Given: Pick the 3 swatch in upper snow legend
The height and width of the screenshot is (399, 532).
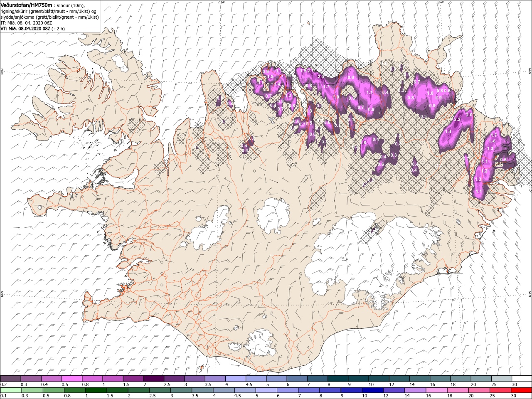Looking at the screenshot, I should pyautogui.click(x=195, y=379).
